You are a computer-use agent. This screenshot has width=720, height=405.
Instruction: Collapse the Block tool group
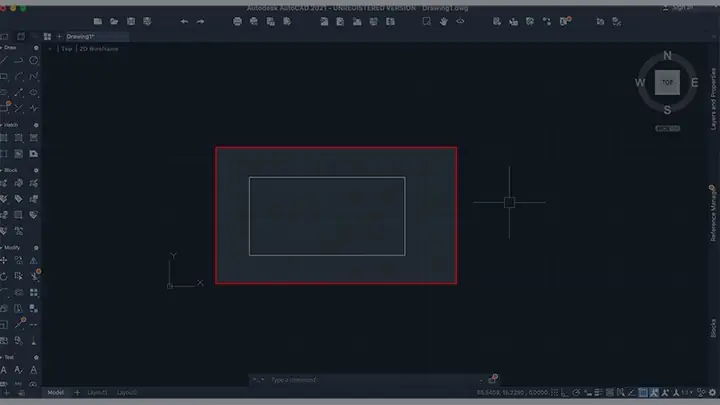(1, 170)
